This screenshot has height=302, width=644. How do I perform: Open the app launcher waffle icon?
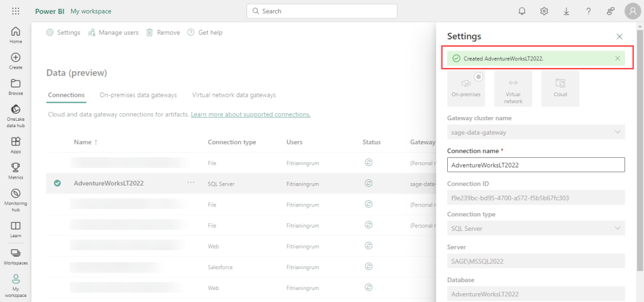click(16, 11)
